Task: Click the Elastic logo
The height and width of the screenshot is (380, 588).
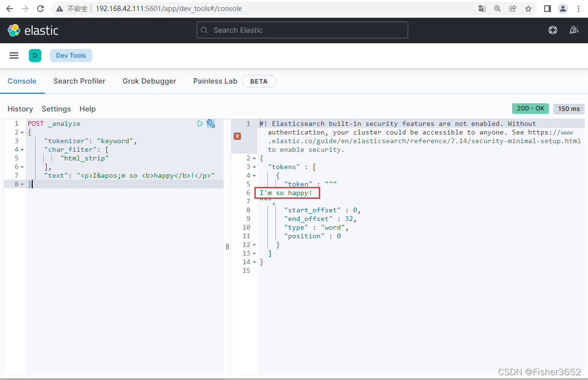Action: pos(33,30)
